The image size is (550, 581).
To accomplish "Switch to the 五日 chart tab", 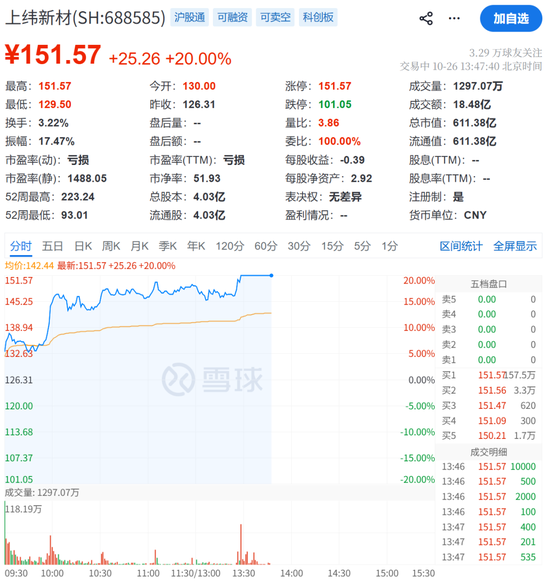I will coord(52,246).
